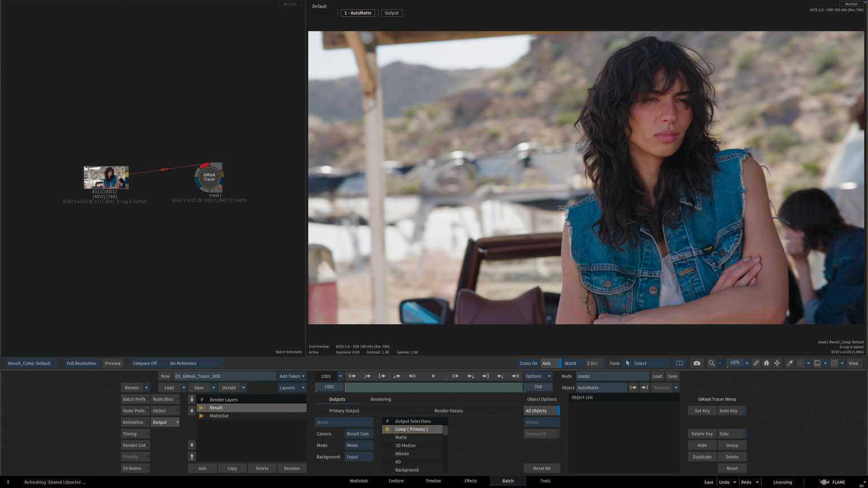Click the magnifier zoom icon
This screenshot has width=868, height=488.
[x=711, y=363]
